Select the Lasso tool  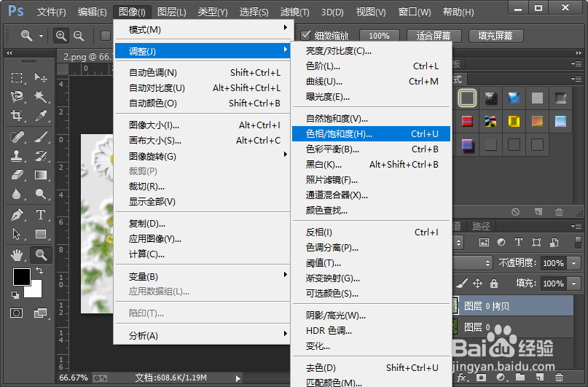(17, 97)
